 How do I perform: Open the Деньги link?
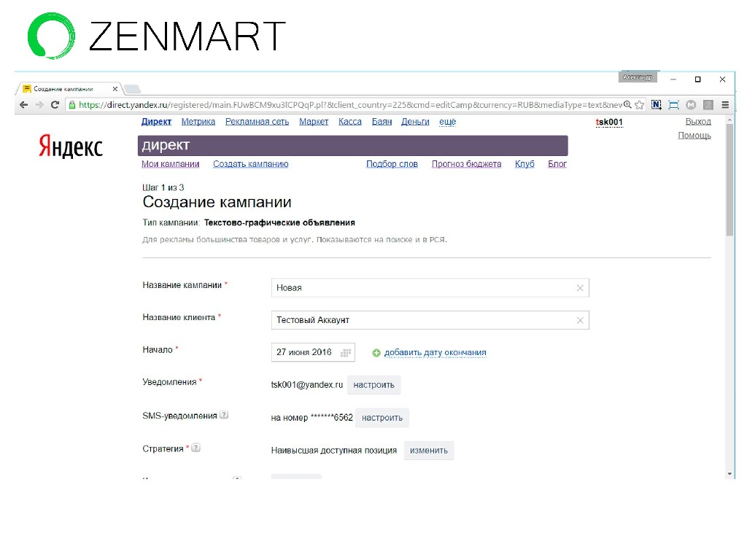coord(415,122)
